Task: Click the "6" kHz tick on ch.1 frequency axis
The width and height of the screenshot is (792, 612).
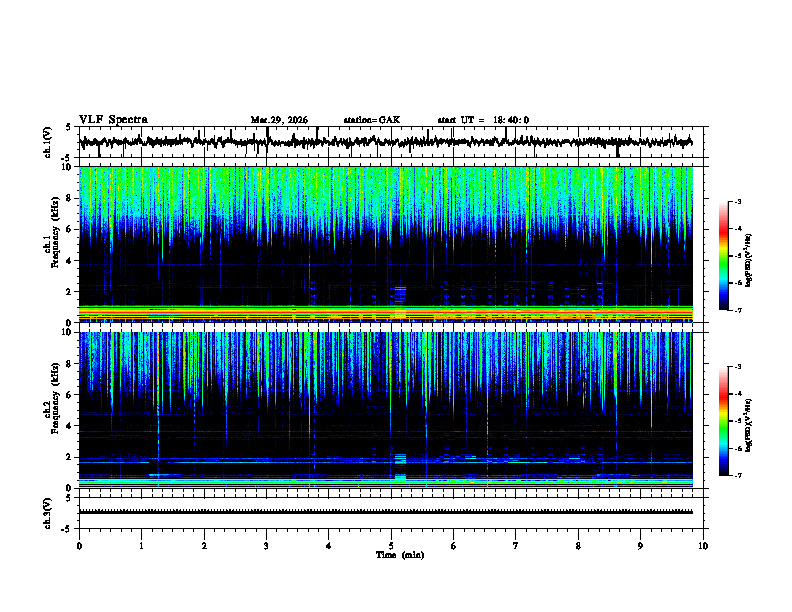Action: point(70,229)
